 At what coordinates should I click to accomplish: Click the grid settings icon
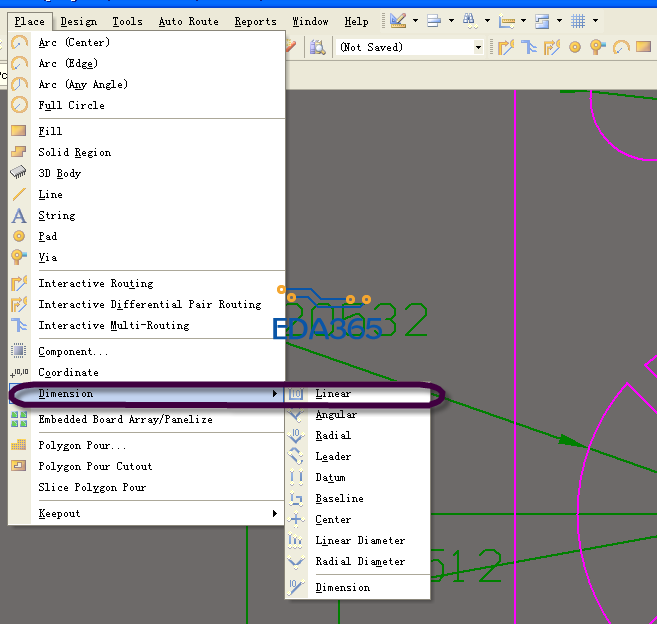point(578,21)
